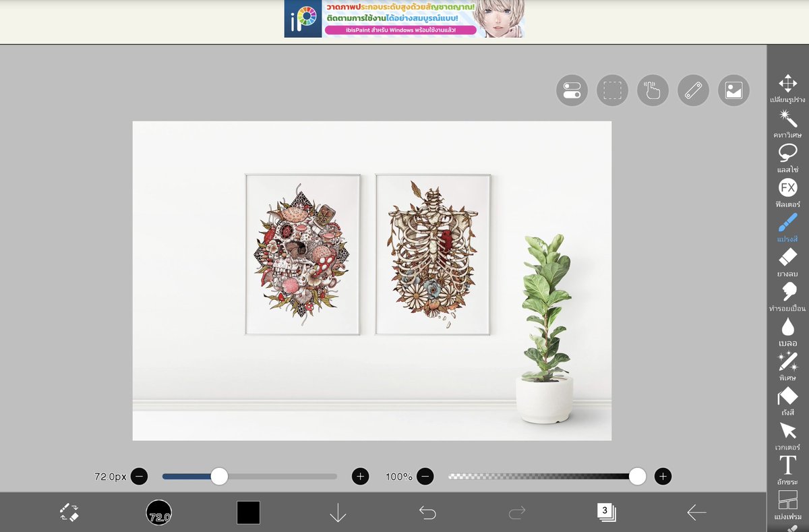Select the Blur tool (เบลอ)
The image size is (809, 532).
pyautogui.click(x=787, y=332)
